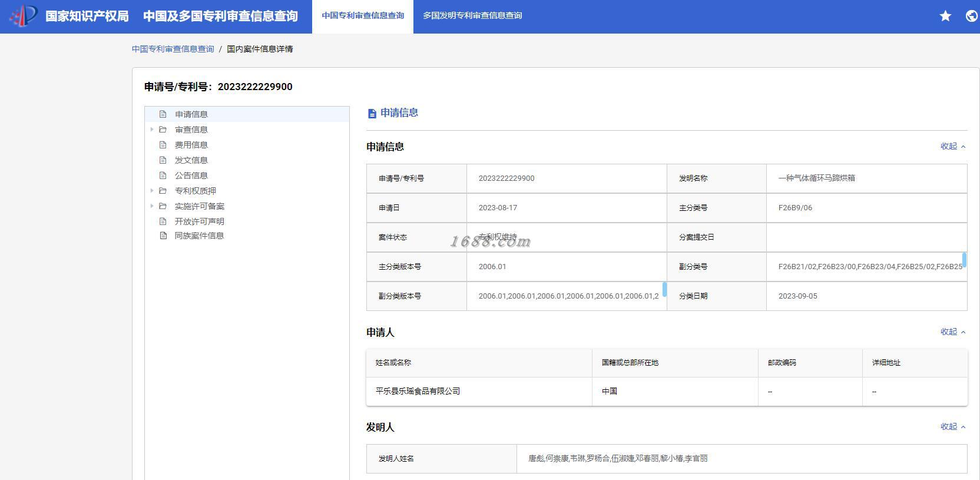Expand the 实施许可备案 tree node arrow

tap(152, 206)
